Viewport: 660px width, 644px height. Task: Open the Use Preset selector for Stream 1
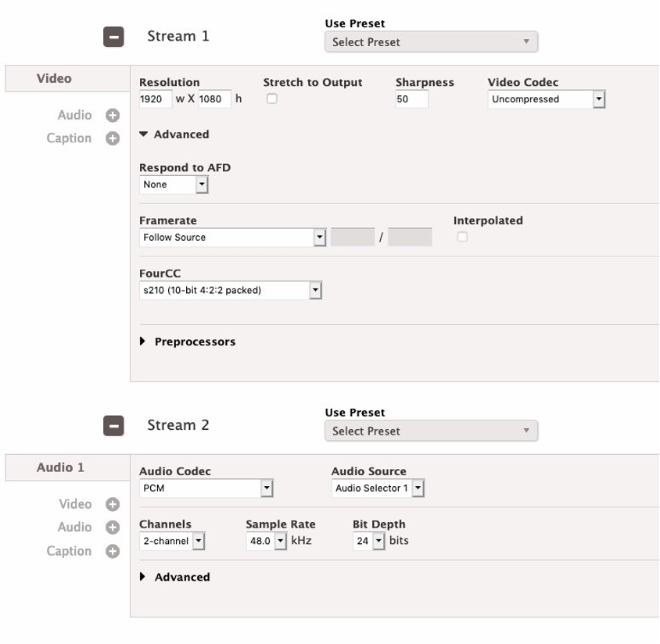click(431, 41)
